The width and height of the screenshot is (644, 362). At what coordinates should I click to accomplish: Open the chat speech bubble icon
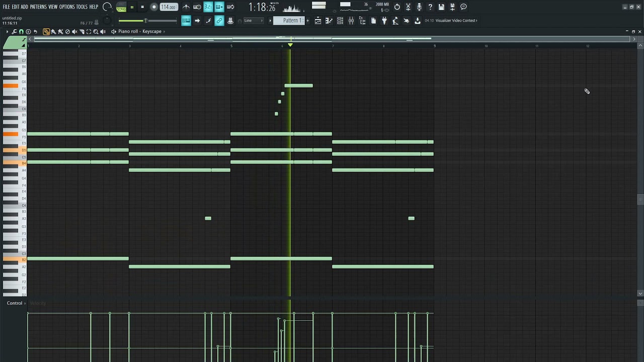[x=463, y=7]
